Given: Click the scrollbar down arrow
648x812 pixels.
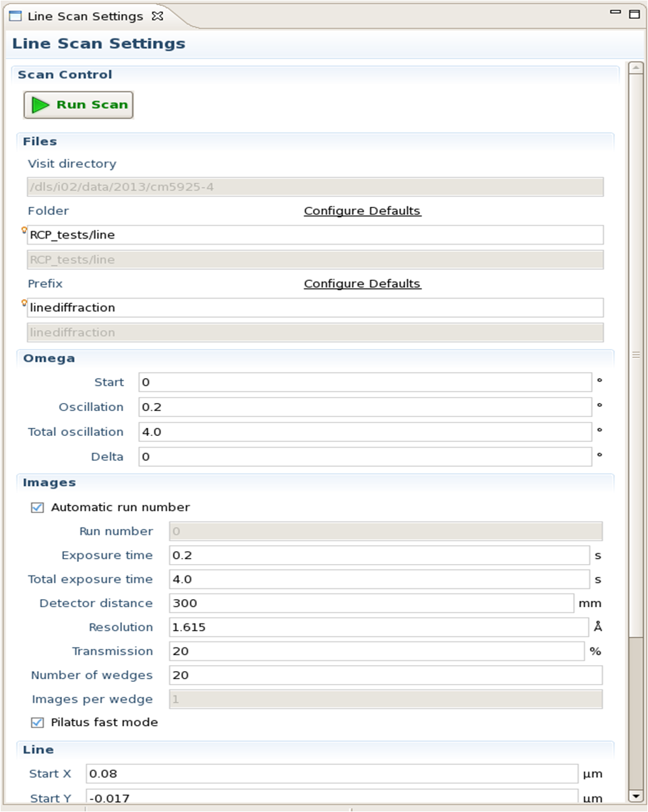Looking at the screenshot, I should point(635,797).
